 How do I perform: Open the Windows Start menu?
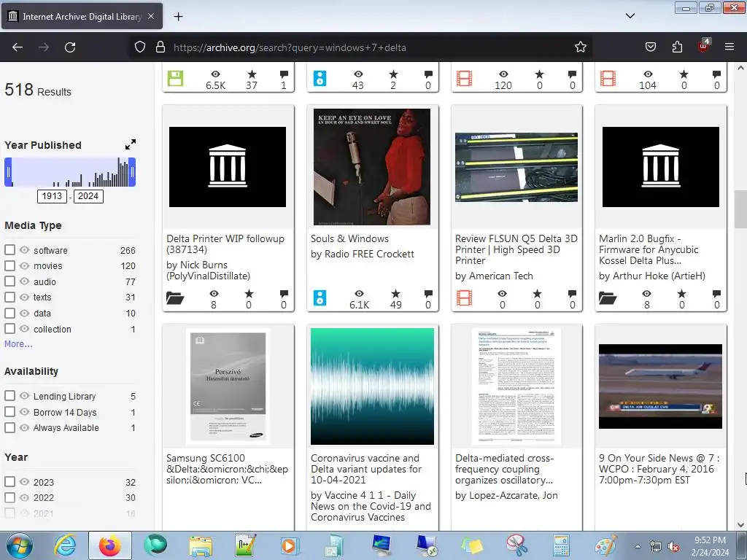click(x=20, y=545)
